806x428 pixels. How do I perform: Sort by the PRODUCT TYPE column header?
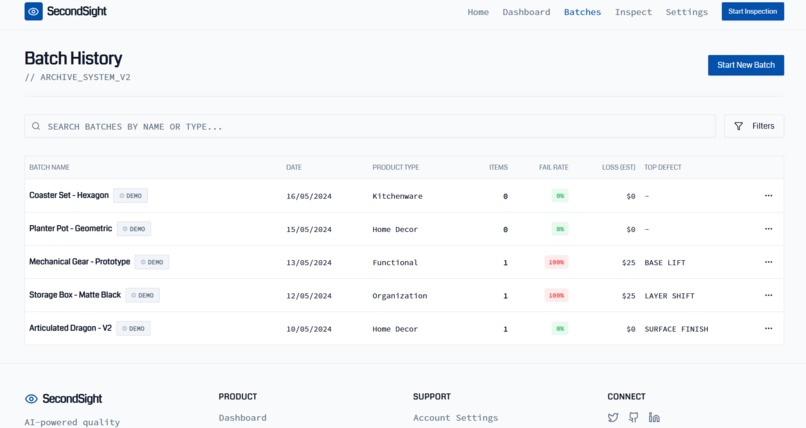(x=396, y=168)
